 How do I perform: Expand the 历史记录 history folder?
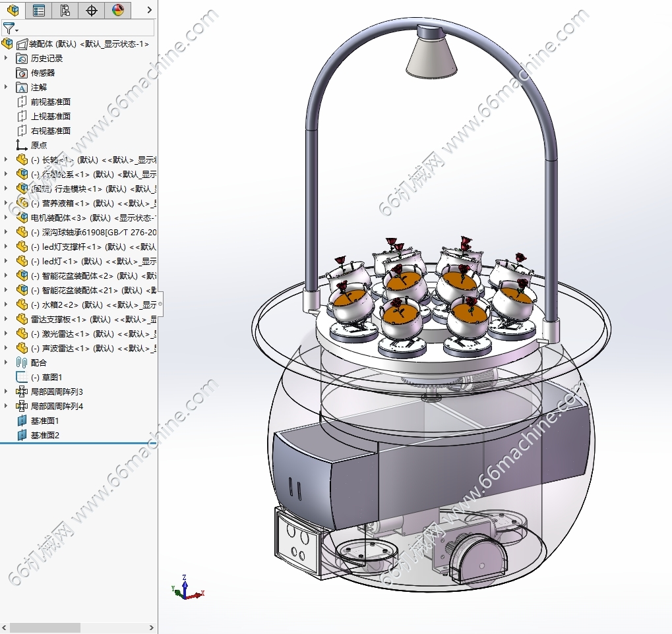[x=5, y=58]
